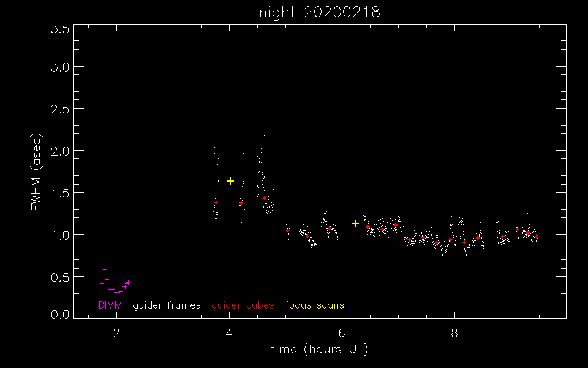Click the y-axis tick label '1.5'
The width and height of the screenshot is (588, 368).
tap(60, 194)
